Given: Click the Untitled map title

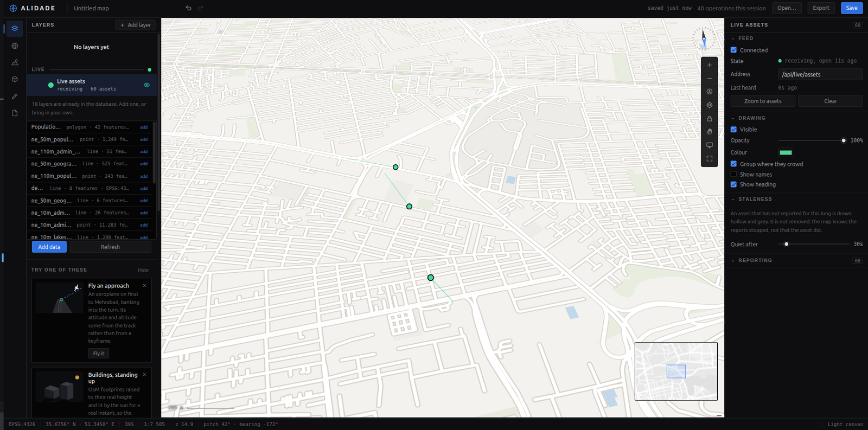Looking at the screenshot, I should coord(91,8).
